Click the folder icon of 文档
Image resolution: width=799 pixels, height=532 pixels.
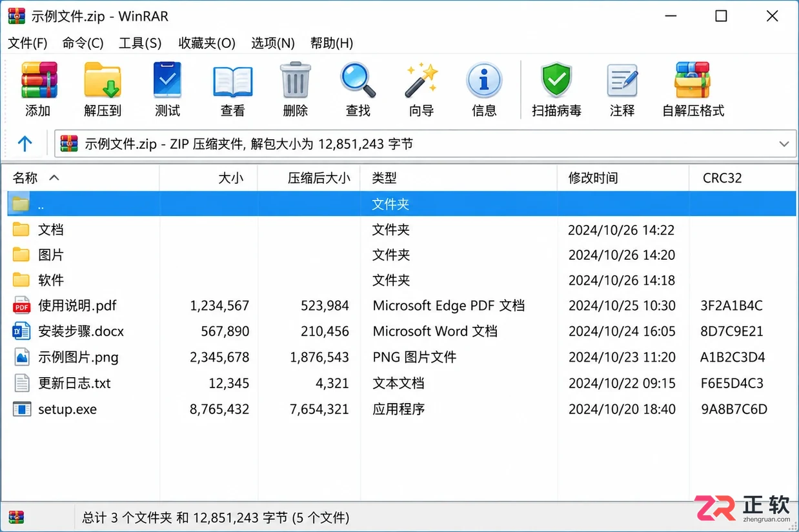21,229
